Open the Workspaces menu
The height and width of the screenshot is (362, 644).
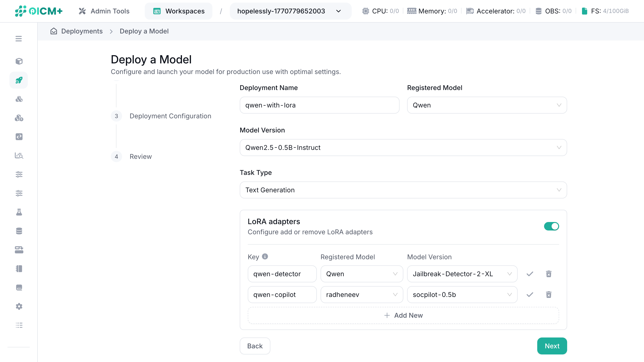click(178, 11)
